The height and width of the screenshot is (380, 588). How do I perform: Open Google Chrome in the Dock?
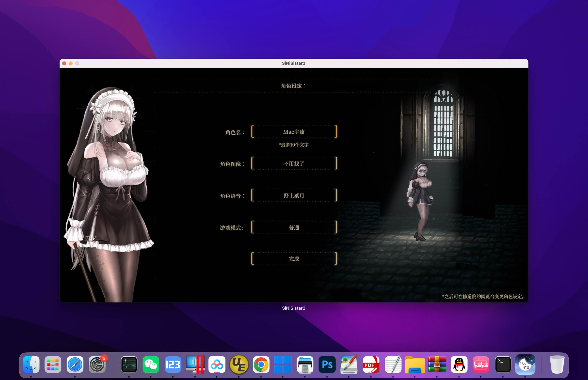click(x=261, y=364)
